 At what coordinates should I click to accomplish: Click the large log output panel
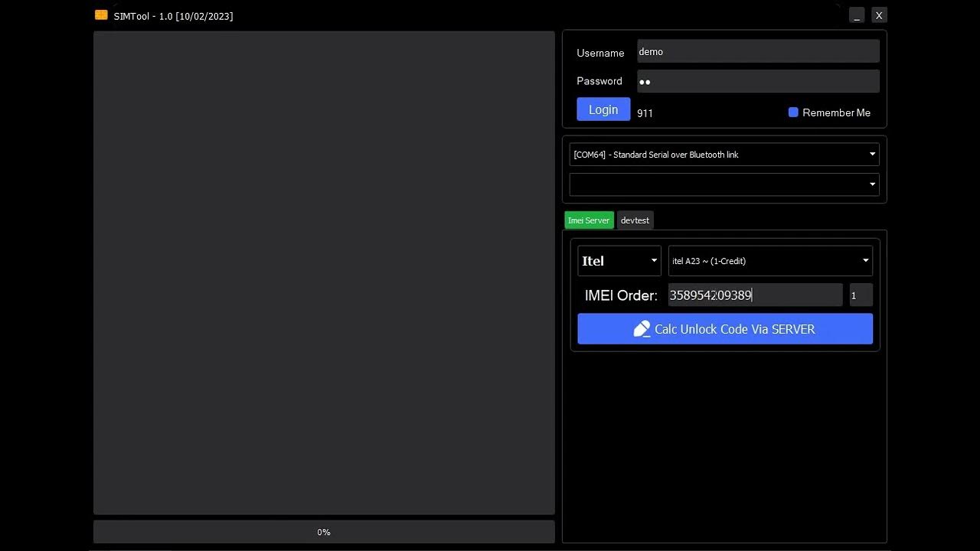pos(324,272)
